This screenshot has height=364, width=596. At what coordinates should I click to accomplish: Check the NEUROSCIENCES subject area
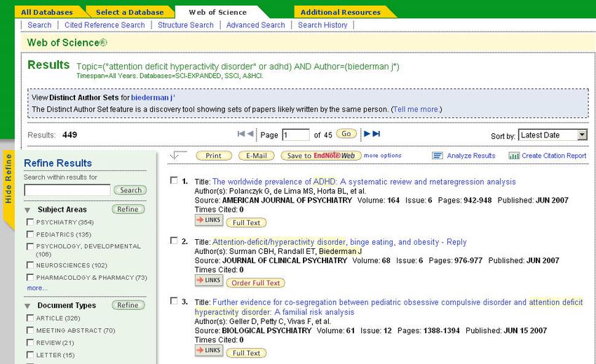[30, 264]
